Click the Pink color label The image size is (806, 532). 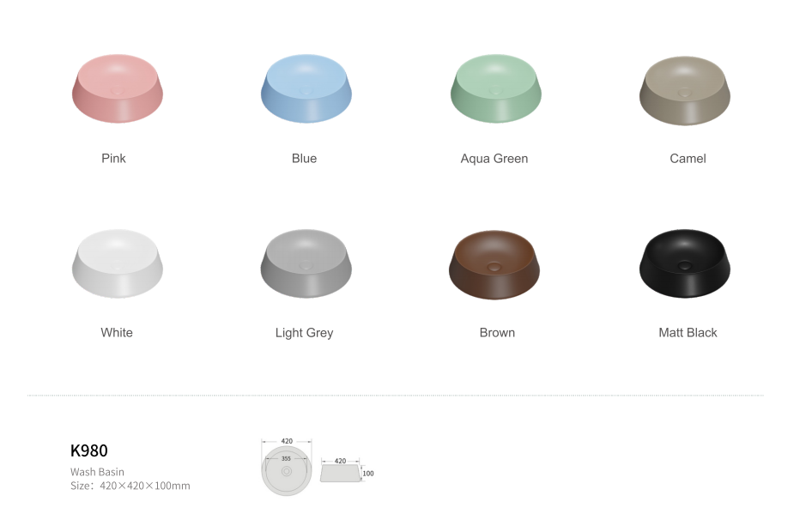click(113, 159)
